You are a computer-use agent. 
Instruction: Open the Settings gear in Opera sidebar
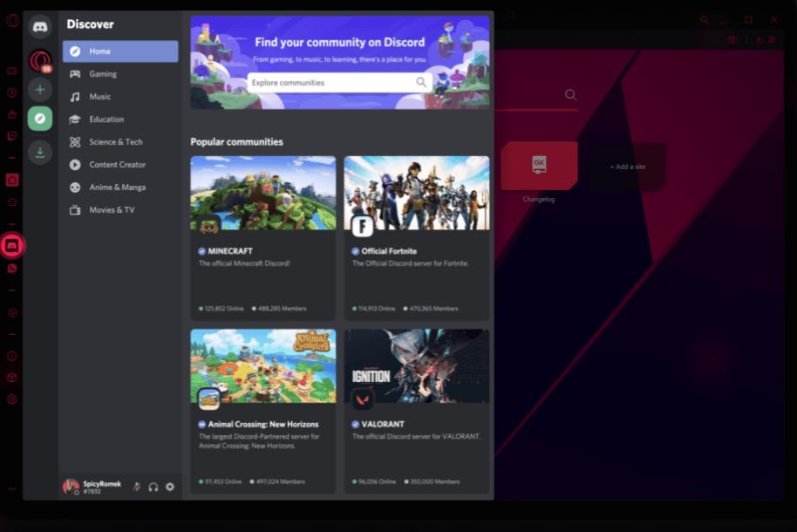[x=12, y=399]
